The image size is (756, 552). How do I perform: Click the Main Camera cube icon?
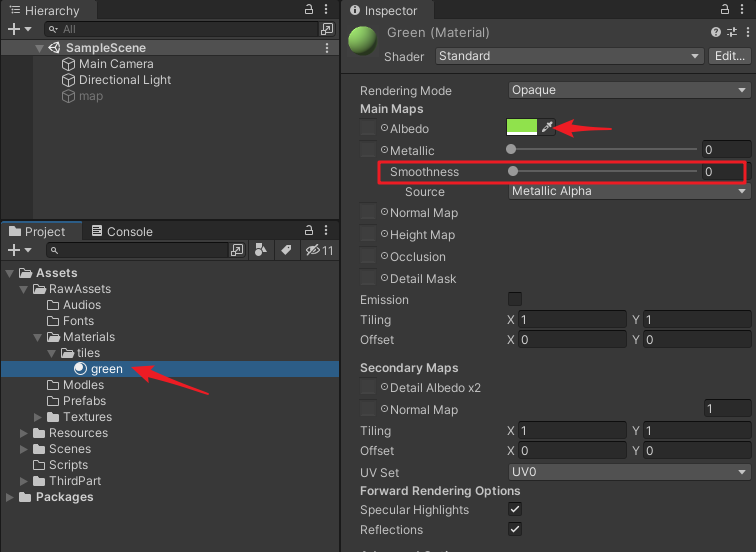[68, 64]
